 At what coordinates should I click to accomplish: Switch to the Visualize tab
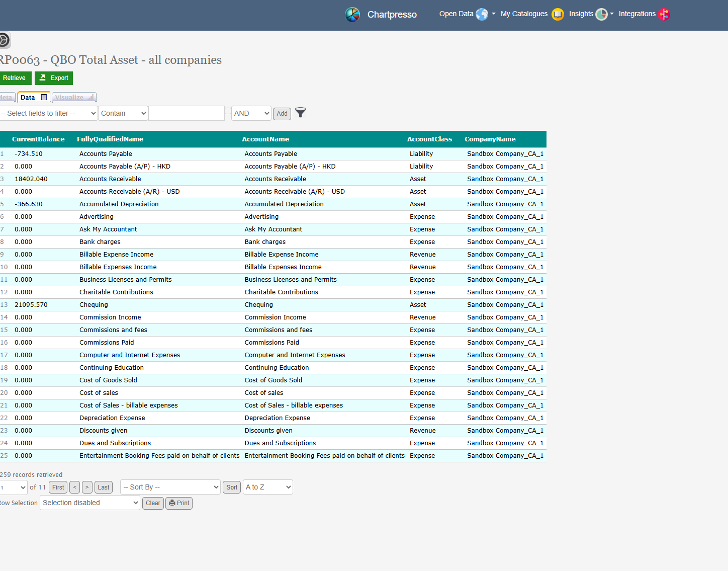pyautogui.click(x=73, y=98)
